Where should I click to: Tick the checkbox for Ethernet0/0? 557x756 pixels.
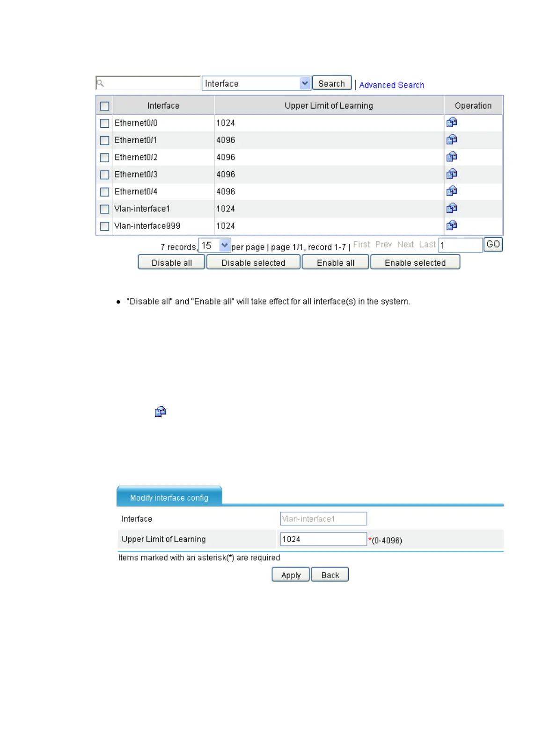pos(105,123)
